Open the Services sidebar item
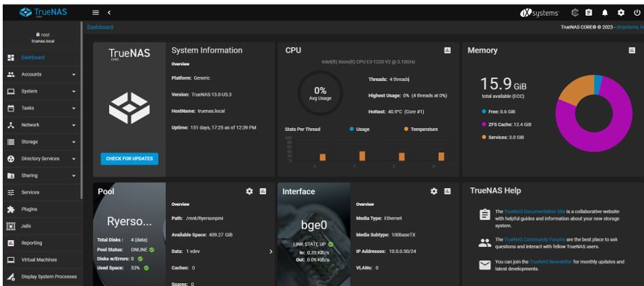 [31, 193]
